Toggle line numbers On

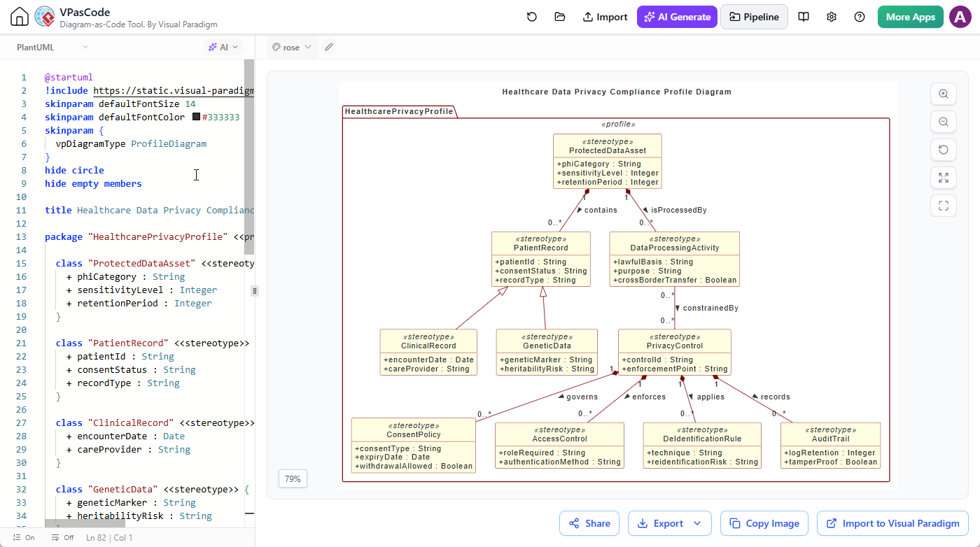23,538
